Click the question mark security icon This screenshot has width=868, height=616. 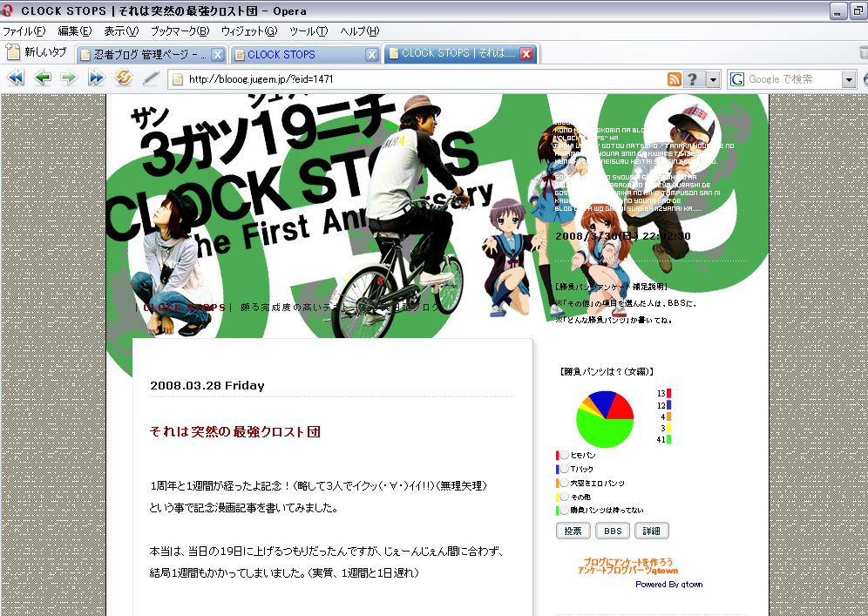(x=691, y=79)
